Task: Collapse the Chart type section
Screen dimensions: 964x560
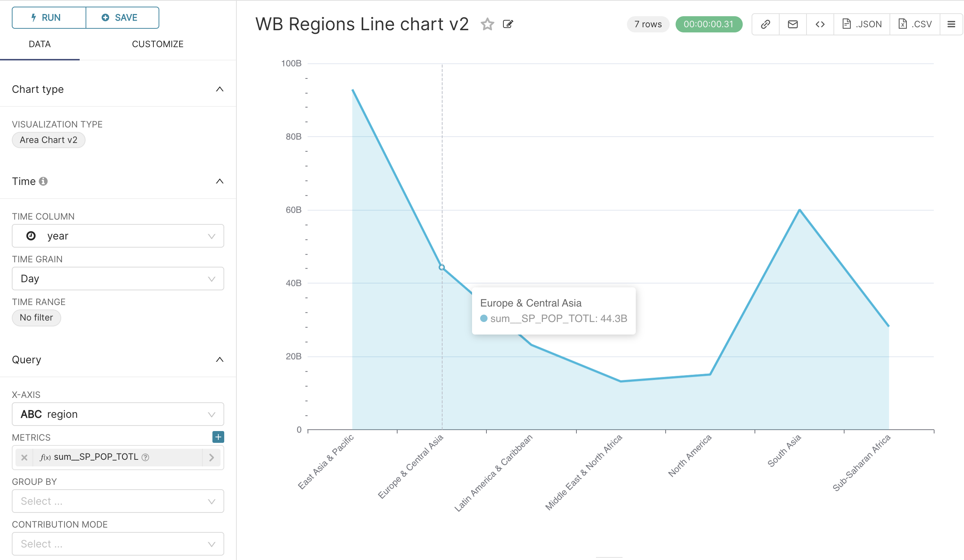Action: 219,90
